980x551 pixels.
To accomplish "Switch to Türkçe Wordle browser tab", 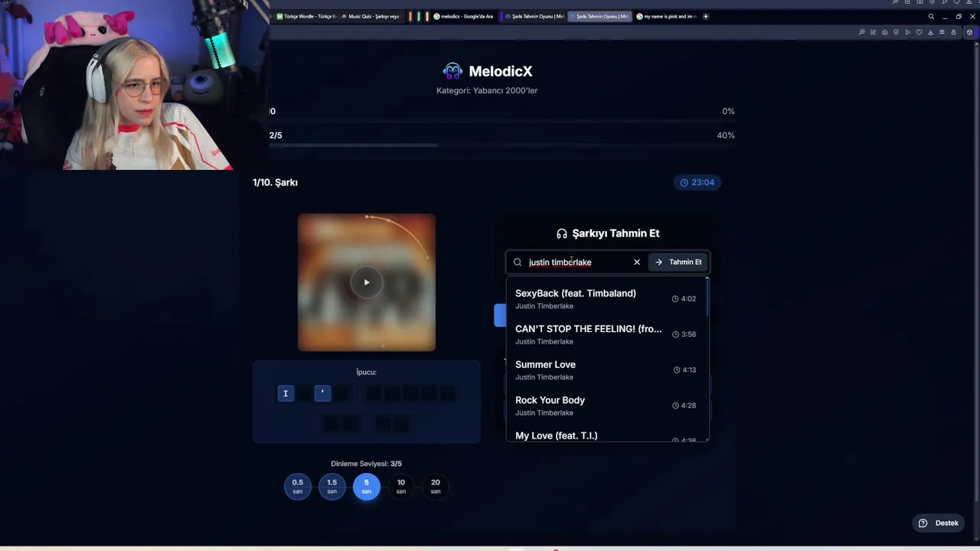I will point(306,16).
